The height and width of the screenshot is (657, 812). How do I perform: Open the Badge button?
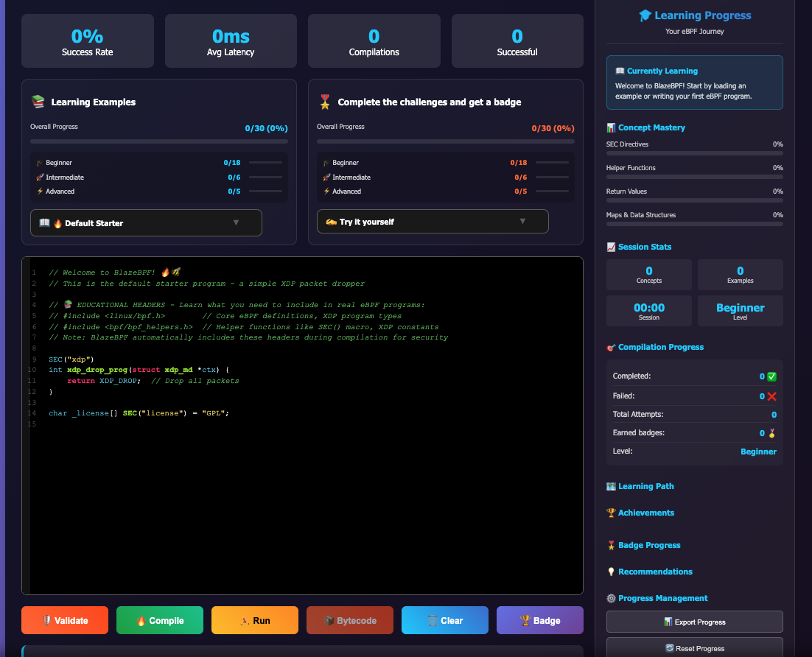coord(539,620)
